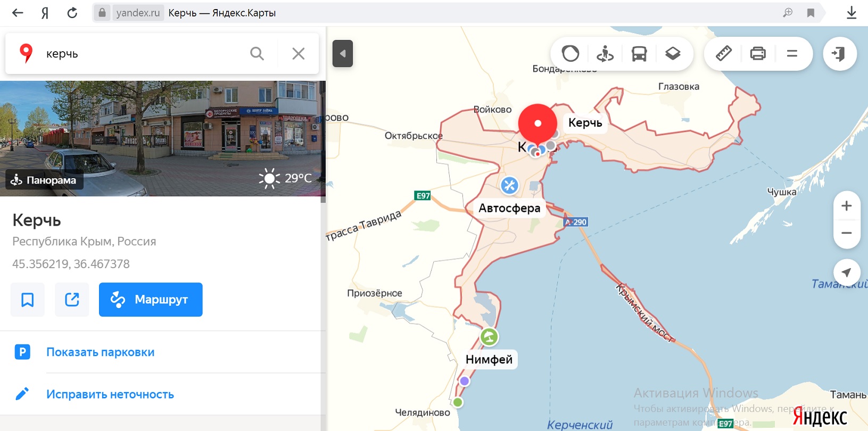Click the E97 road shield near Таврида
The image size is (868, 431).
tap(423, 196)
